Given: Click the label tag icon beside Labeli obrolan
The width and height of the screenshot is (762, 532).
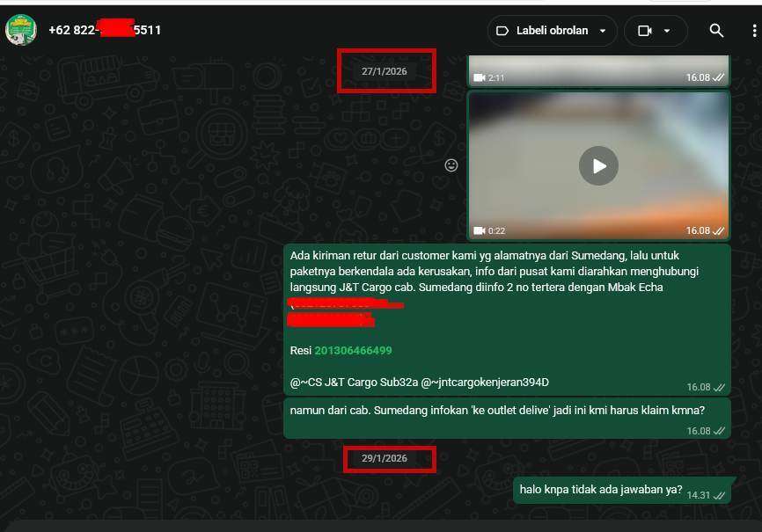Looking at the screenshot, I should tap(502, 31).
